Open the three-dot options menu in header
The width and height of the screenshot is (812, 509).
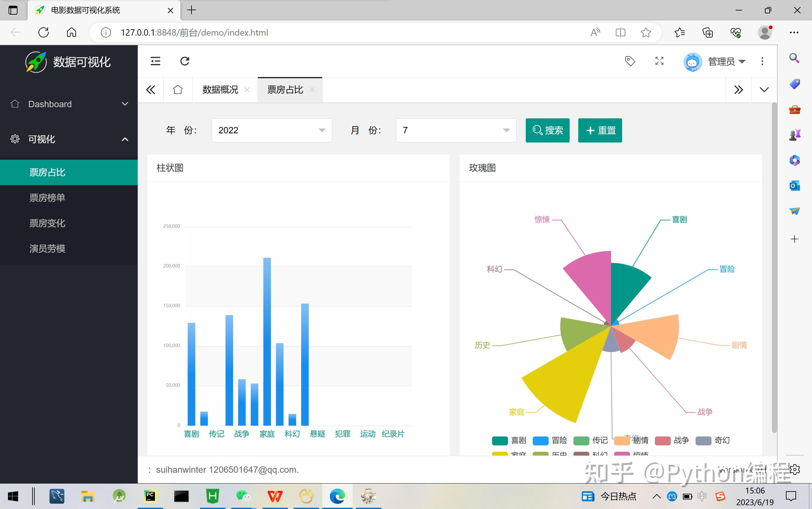[762, 61]
